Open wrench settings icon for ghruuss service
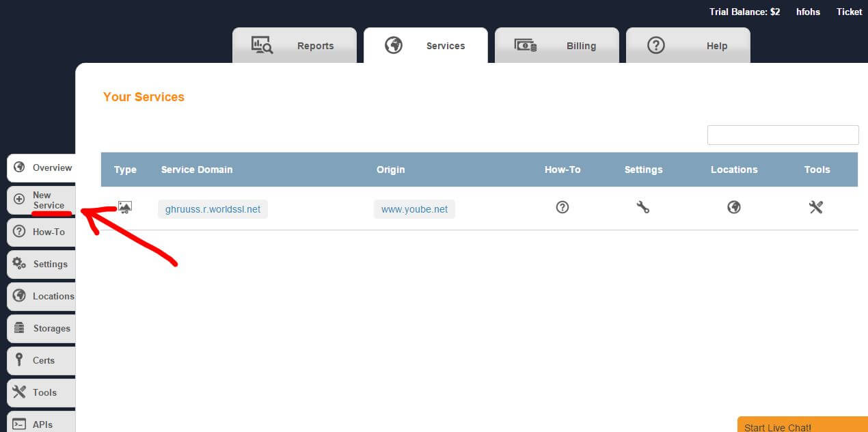 (x=643, y=207)
